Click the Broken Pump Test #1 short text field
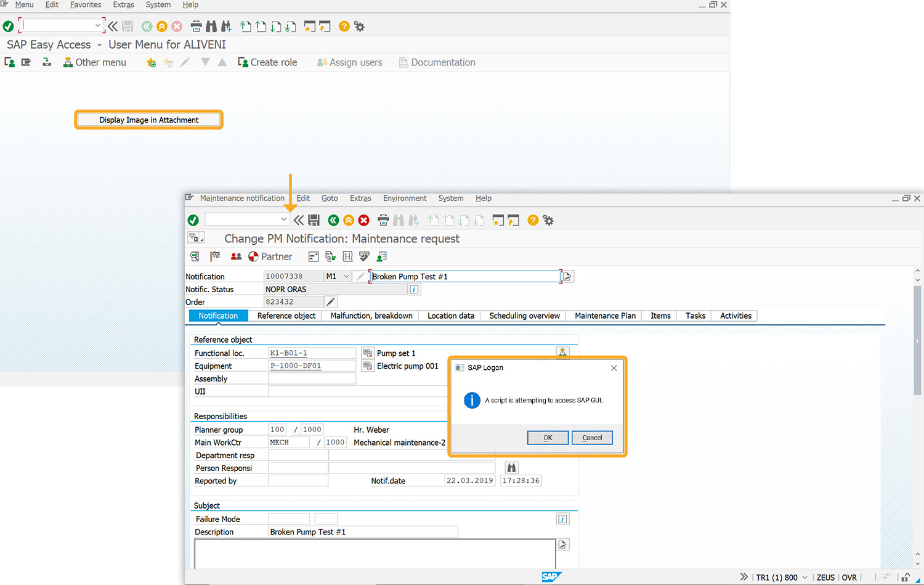This screenshot has width=924, height=585. [465, 276]
